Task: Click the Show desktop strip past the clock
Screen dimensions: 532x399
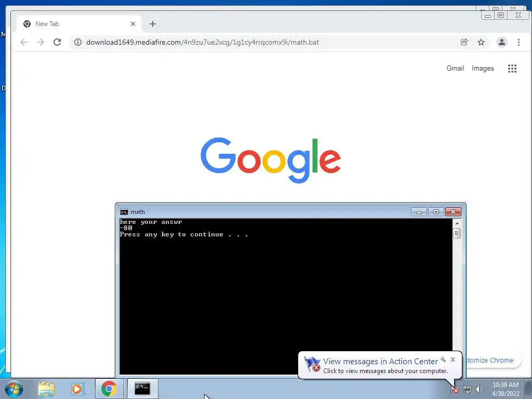Action: coord(528,389)
